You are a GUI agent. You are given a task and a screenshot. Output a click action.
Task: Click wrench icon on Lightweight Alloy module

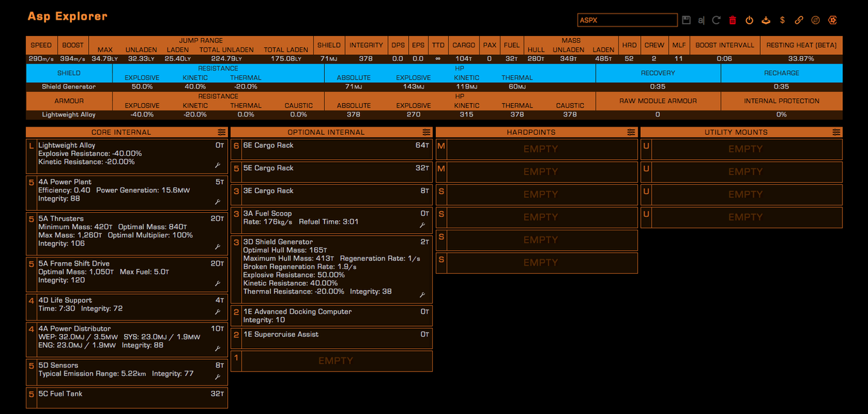(218, 165)
